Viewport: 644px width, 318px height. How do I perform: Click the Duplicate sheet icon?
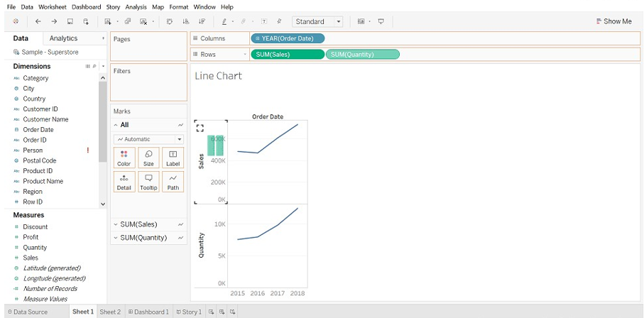coord(128,21)
